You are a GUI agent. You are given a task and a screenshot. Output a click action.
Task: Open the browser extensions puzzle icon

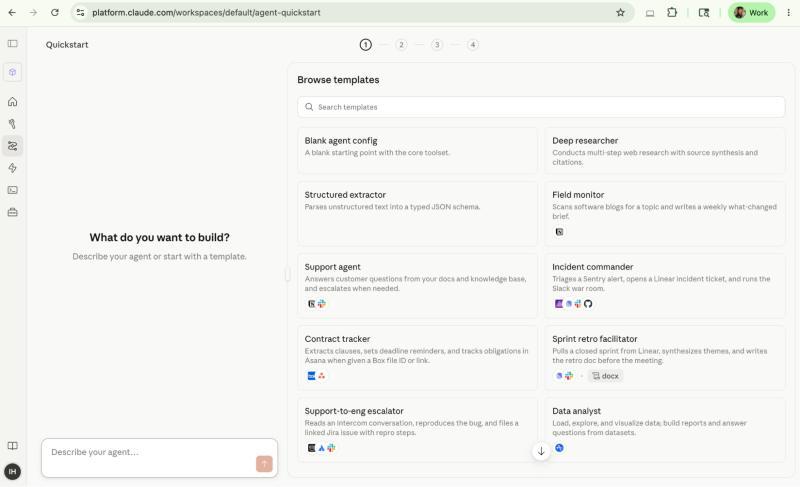[672, 13]
